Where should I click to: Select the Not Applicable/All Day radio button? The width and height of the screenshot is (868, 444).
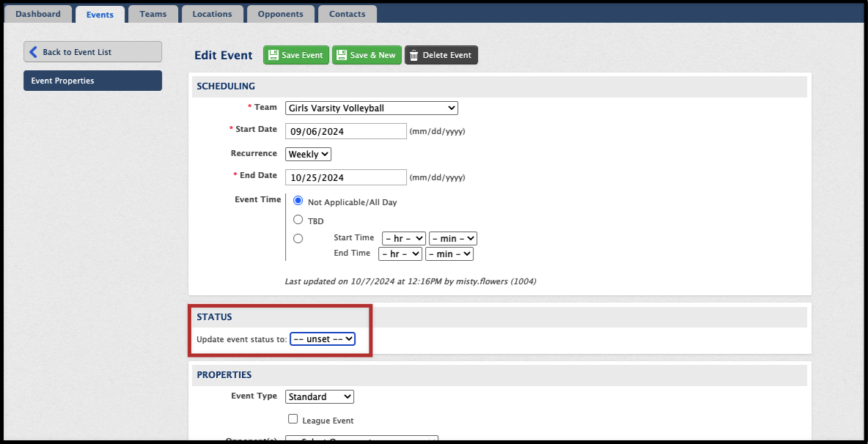tap(298, 201)
